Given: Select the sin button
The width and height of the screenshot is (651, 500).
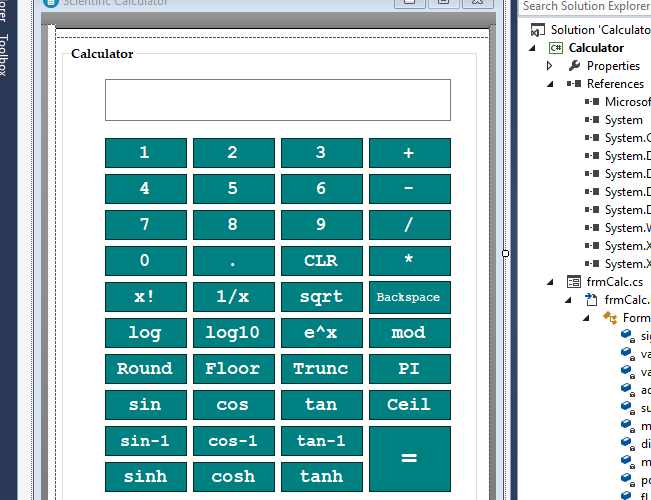Looking at the screenshot, I should pyautogui.click(x=146, y=405).
